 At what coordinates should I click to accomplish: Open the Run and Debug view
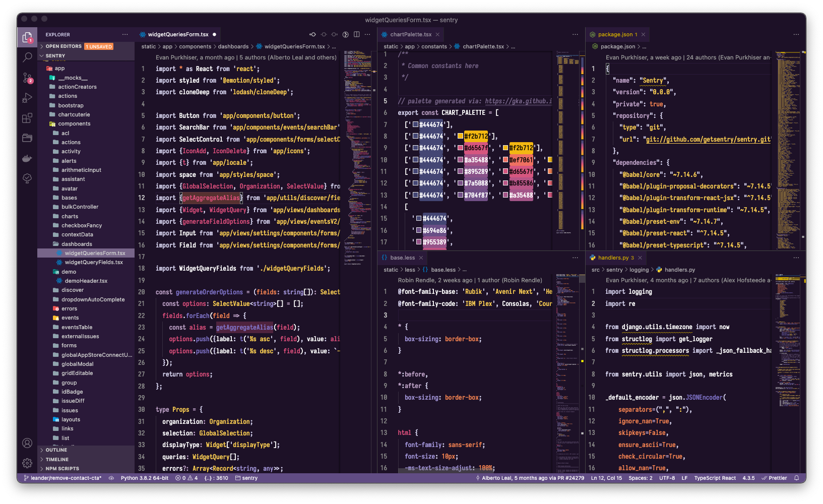[x=27, y=98]
